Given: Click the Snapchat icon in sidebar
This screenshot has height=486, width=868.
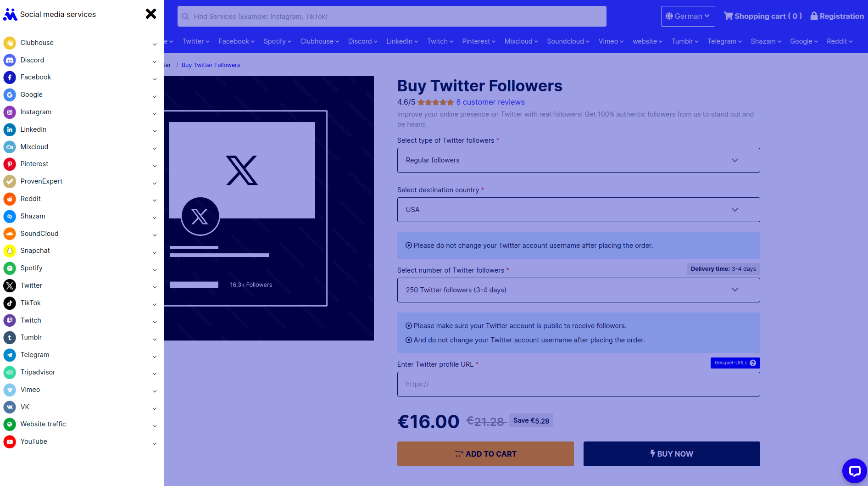Looking at the screenshot, I should click(10, 251).
